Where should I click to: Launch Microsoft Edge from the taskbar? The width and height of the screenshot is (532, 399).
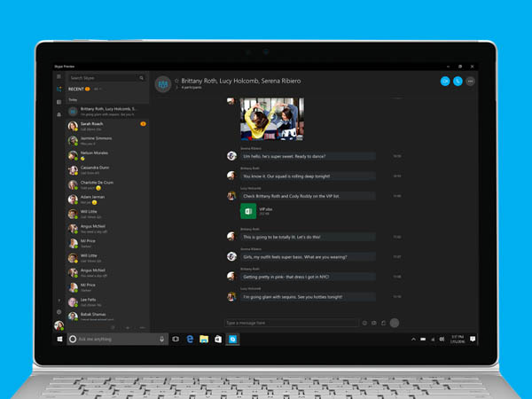(190, 339)
